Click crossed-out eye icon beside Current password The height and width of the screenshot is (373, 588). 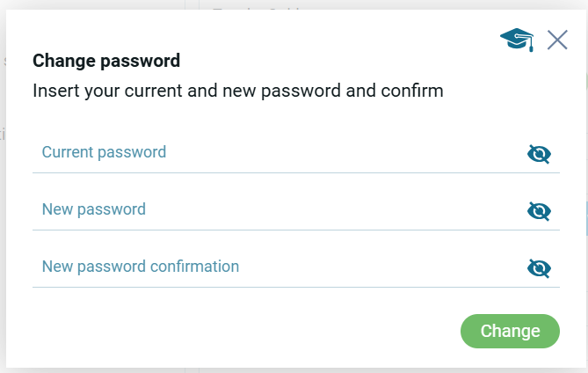click(x=539, y=155)
